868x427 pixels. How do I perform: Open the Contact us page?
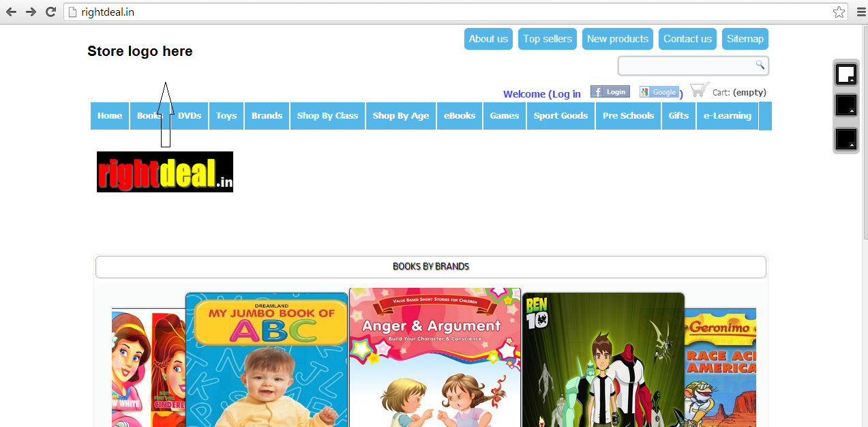coord(687,39)
